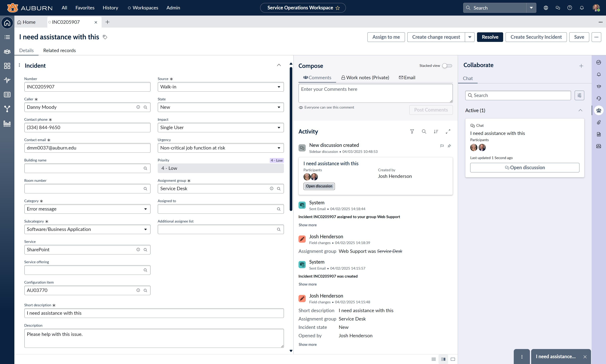Flag the New discussion created activity entry
Image resolution: width=606 pixels, height=364 pixels.
point(442,146)
